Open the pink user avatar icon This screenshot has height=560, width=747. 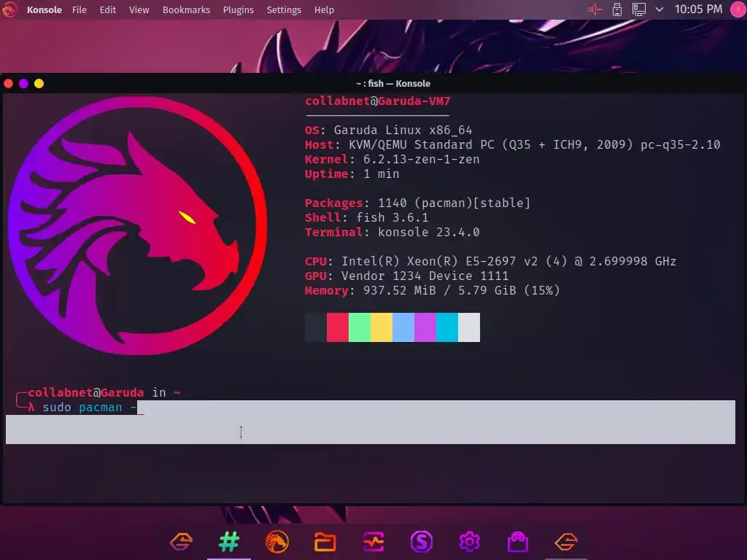[x=738, y=9]
